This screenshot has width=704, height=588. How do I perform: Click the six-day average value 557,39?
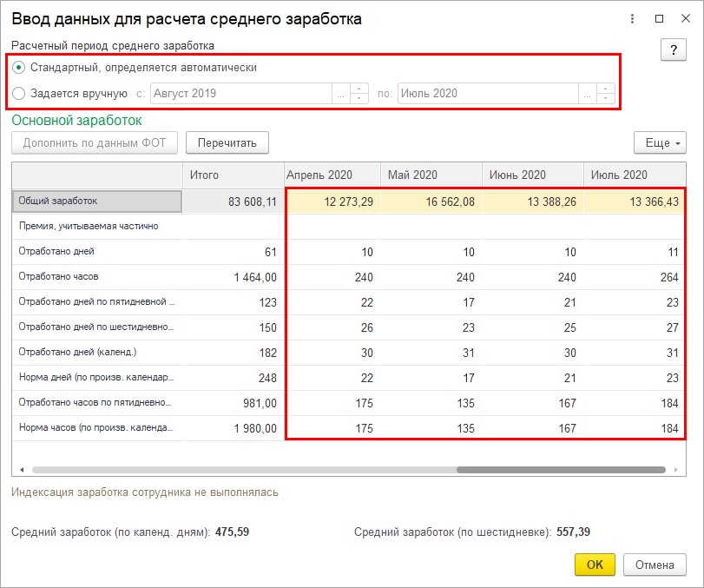click(573, 532)
